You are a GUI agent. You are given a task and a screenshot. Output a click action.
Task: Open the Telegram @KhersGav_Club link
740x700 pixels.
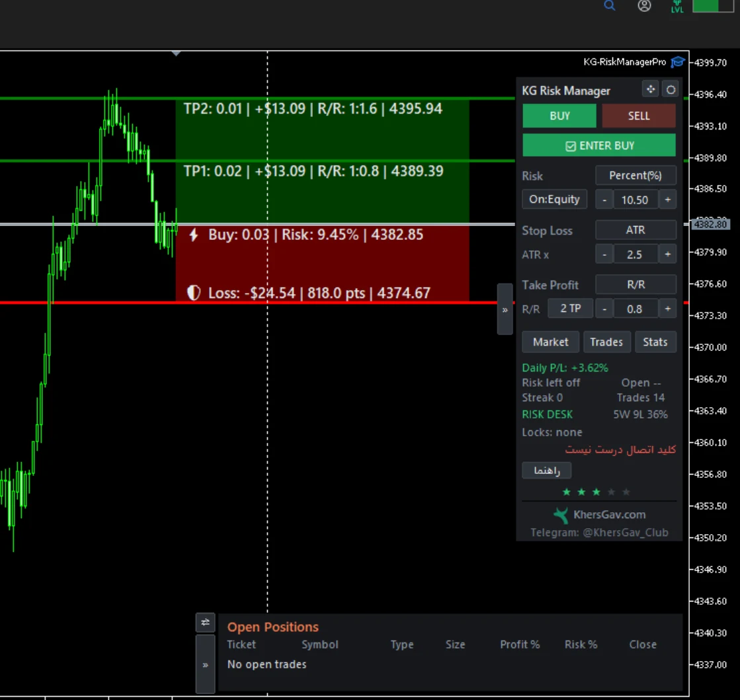(599, 533)
